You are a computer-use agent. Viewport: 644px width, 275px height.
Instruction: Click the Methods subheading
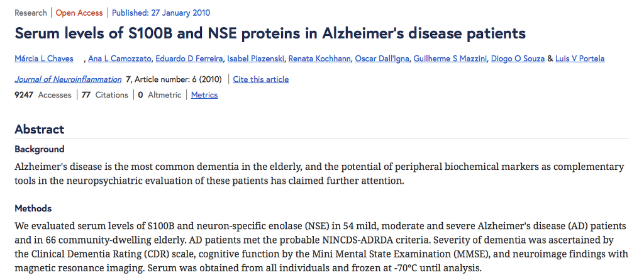[x=33, y=208]
